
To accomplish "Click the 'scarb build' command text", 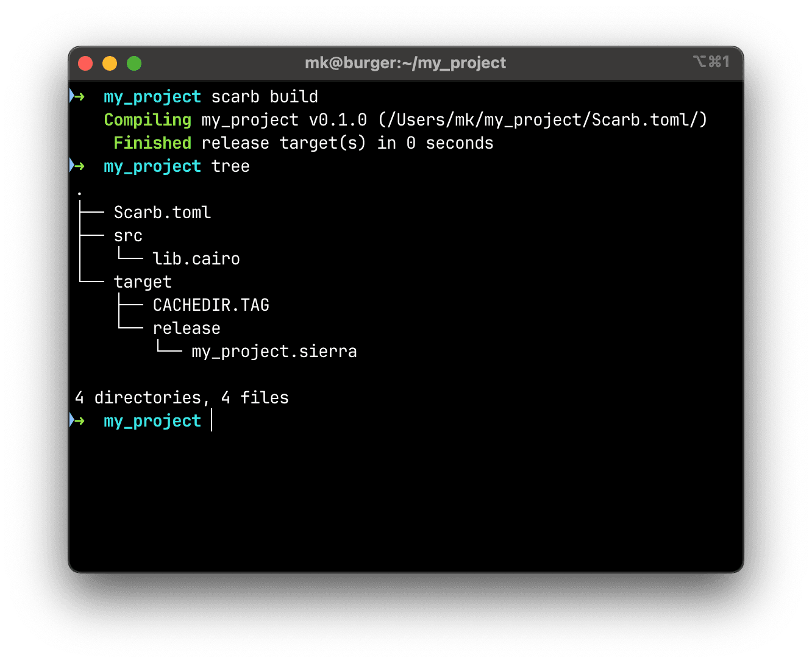I will coord(265,97).
